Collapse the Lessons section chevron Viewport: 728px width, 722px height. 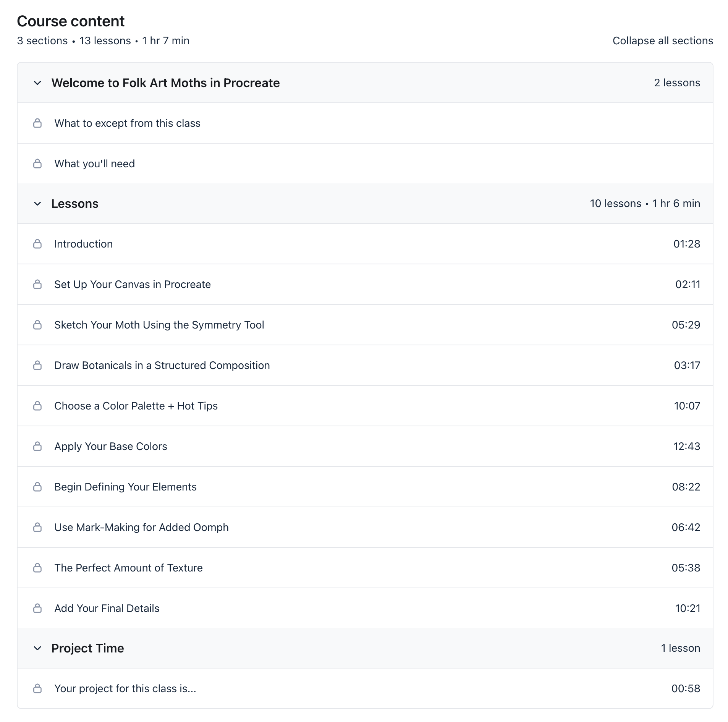tap(37, 204)
